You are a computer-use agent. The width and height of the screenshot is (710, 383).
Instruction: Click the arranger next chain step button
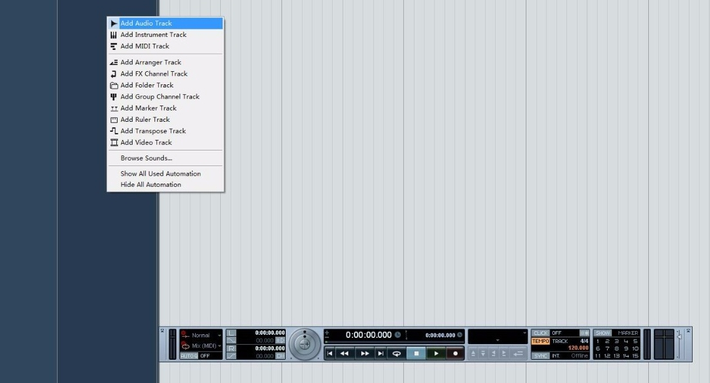click(x=483, y=353)
